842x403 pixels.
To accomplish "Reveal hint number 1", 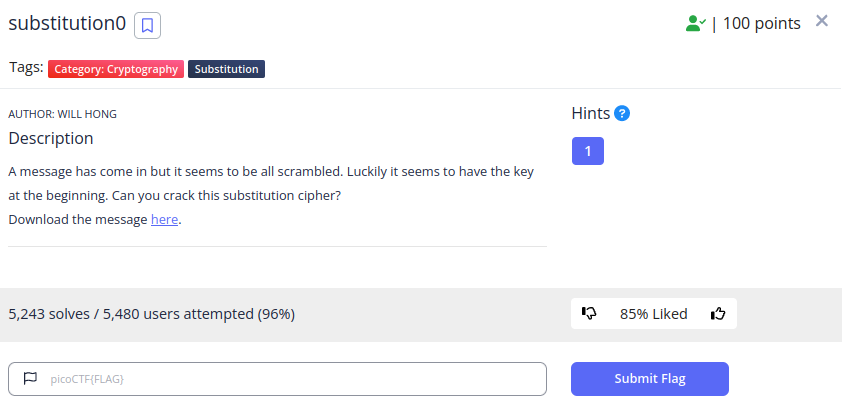I will pyautogui.click(x=587, y=151).
